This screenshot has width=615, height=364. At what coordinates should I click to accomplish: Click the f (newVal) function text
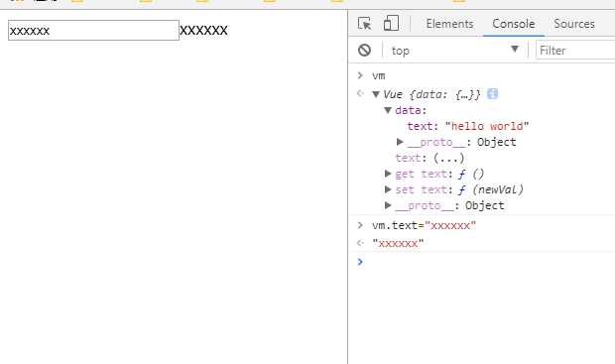pyautogui.click(x=491, y=189)
